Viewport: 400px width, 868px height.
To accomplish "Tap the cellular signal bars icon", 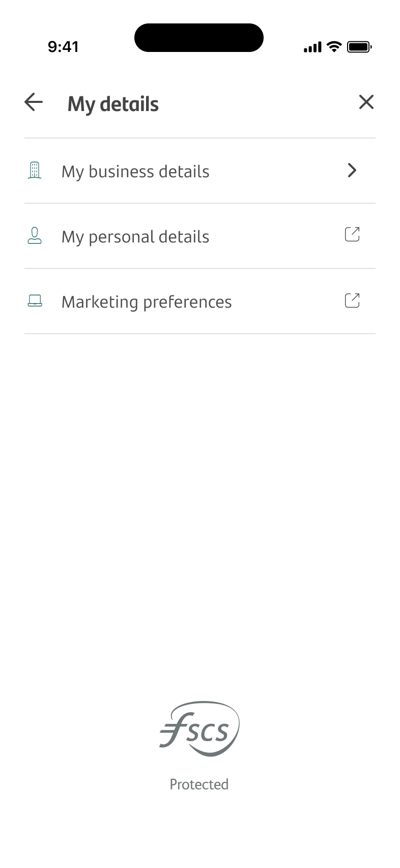I will tap(312, 47).
